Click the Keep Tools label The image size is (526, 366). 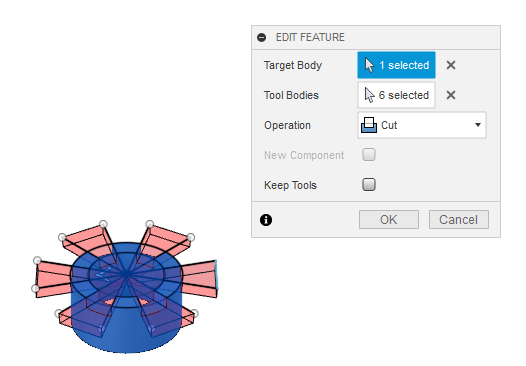[290, 185]
